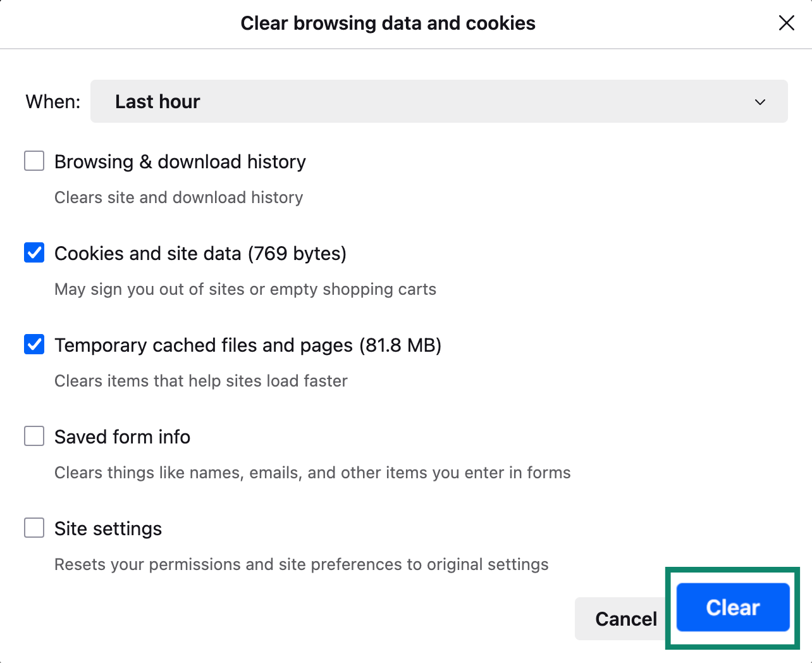
Task: Click the Cancel button to abort clearing
Action: [x=626, y=619]
